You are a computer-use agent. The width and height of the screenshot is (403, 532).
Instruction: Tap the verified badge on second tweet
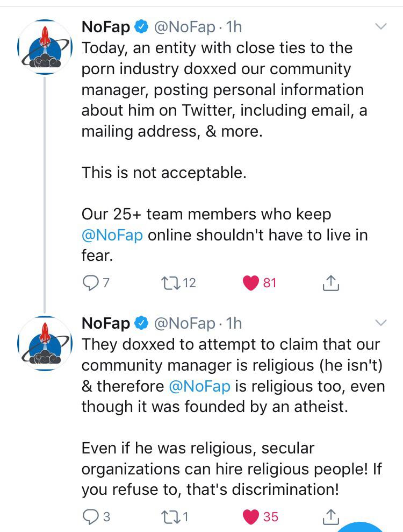pyautogui.click(x=142, y=323)
